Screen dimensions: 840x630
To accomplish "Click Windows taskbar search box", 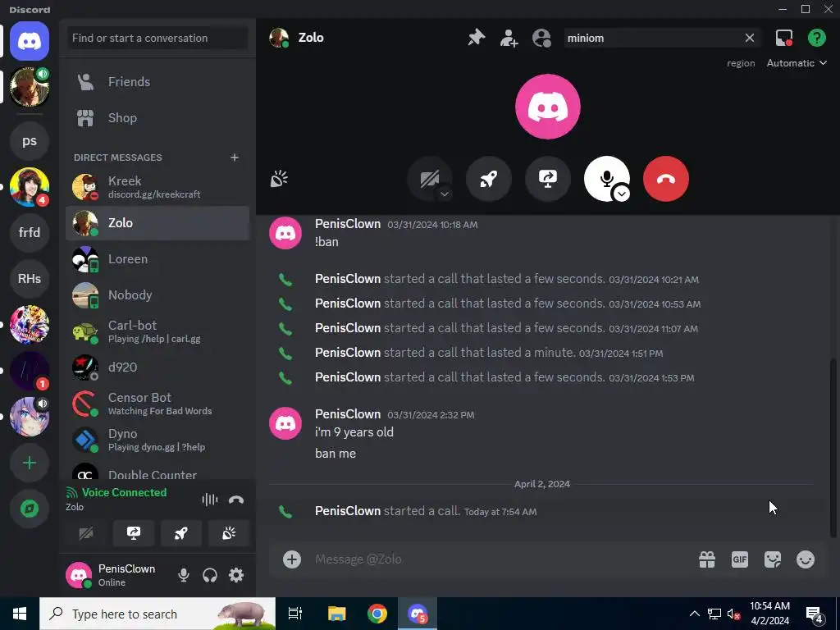I will pos(157,614).
